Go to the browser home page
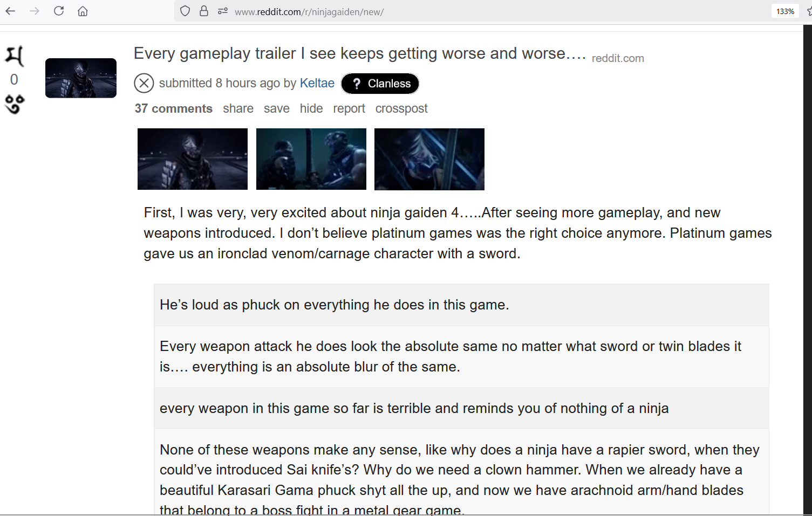Screen dimensions: 812x516 (83, 11)
